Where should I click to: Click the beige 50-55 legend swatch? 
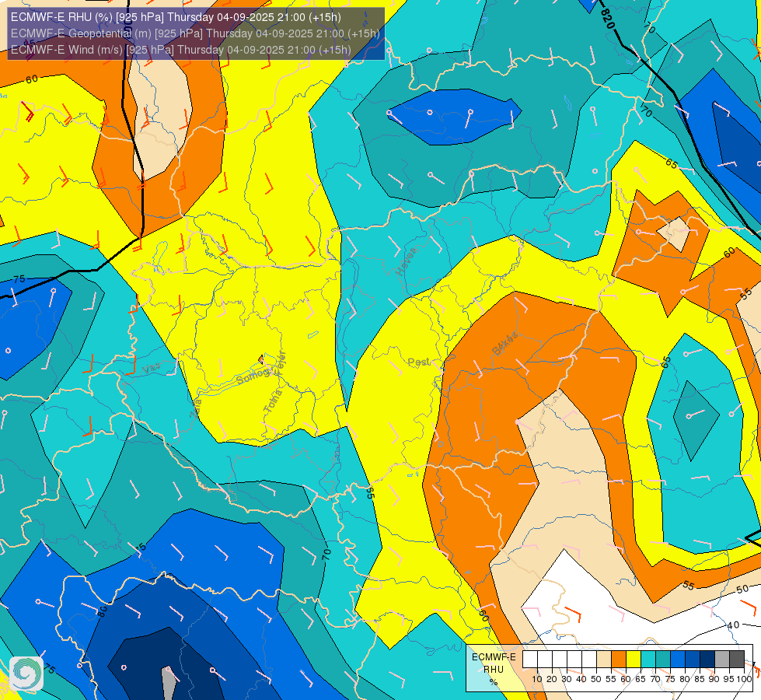(604, 659)
